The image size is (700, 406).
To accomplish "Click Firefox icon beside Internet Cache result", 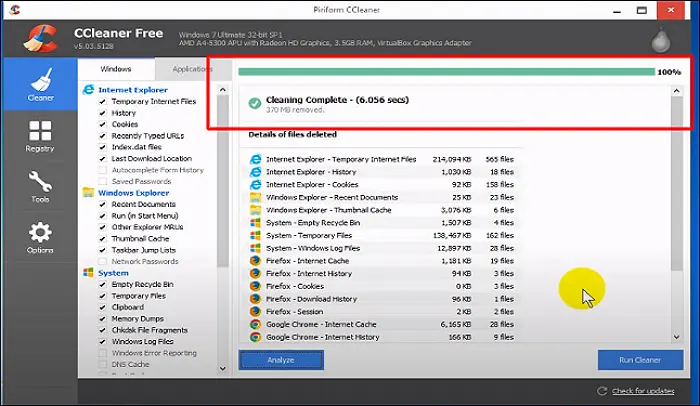I will coord(255,261).
